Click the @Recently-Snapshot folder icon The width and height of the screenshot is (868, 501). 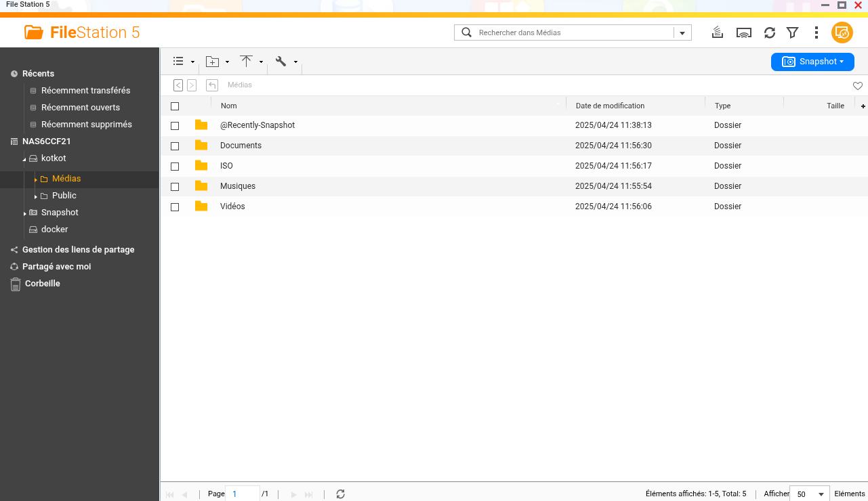(201, 125)
